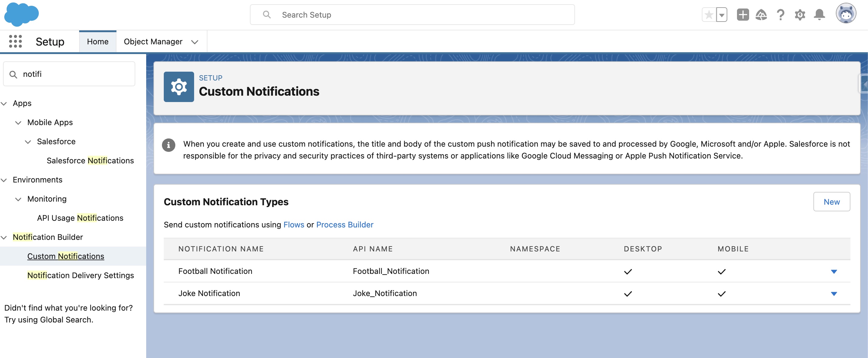Click the MOBILE column header

pos(733,249)
